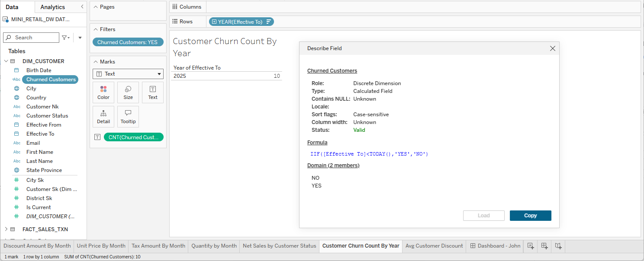Click the Churned Customers: YES filter pill
644x261 pixels.
(x=128, y=42)
